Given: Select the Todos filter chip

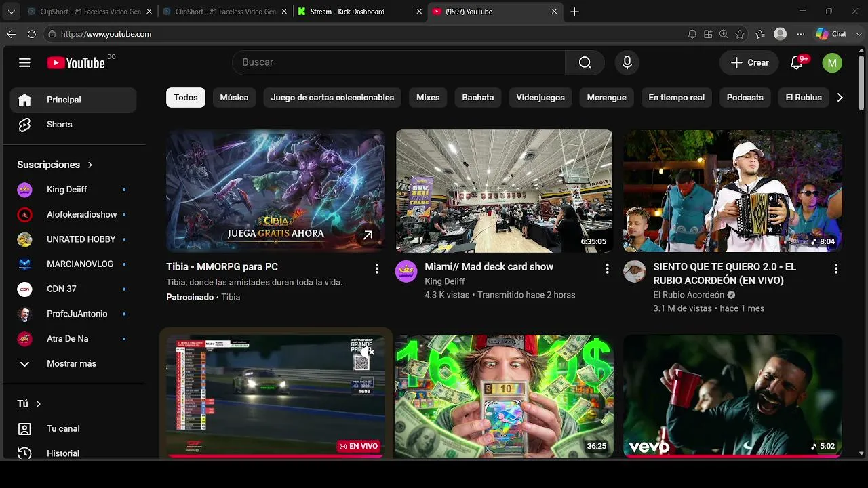Looking at the screenshot, I should (x=186, y=98).
